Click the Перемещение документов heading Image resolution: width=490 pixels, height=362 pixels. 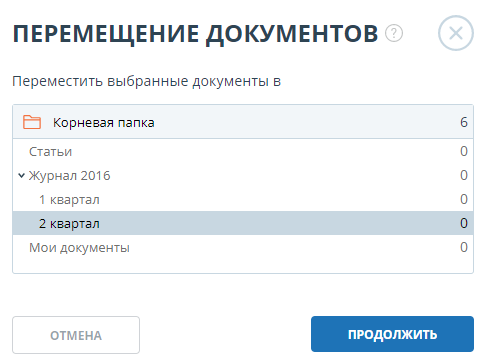195,34
